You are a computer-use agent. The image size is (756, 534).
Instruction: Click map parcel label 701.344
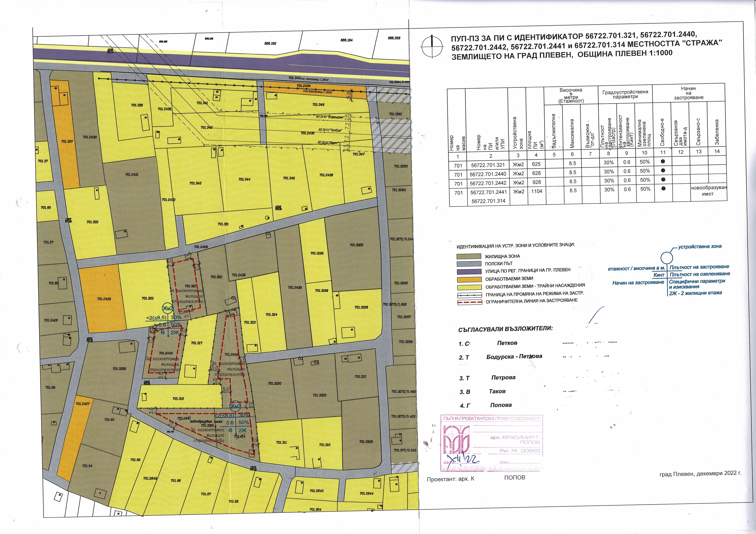(244, 179)
